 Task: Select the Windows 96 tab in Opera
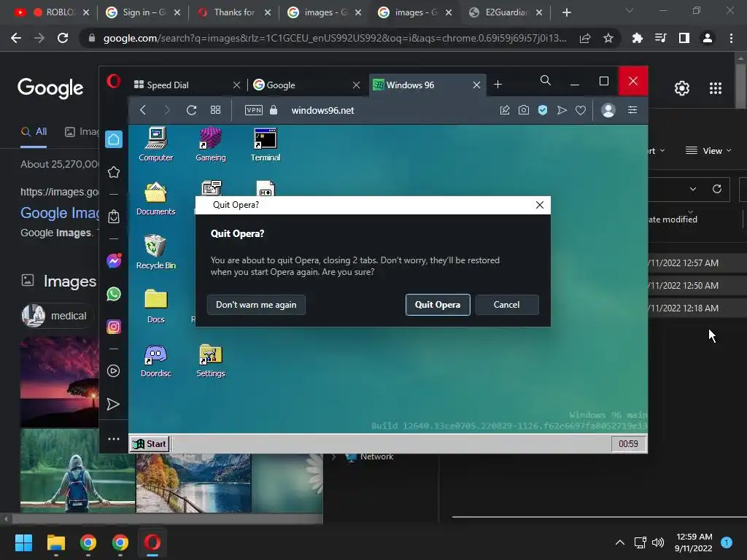pos(427,85)
